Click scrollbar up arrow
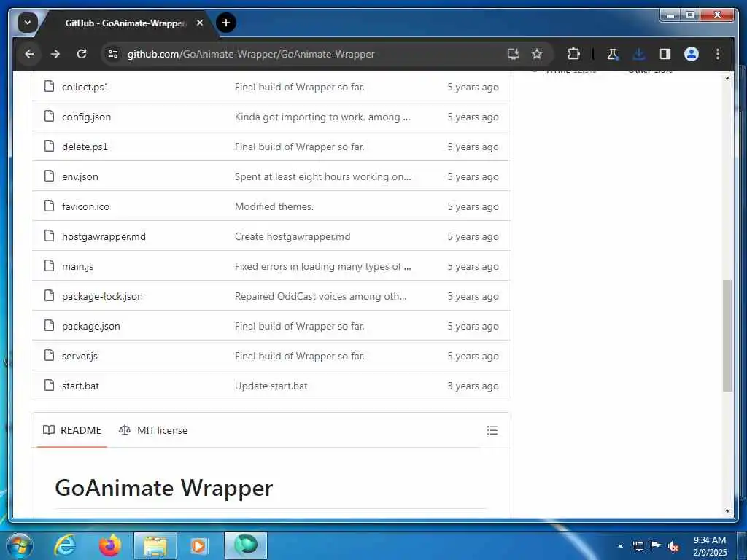747x560 pixels. pos(727,77)
